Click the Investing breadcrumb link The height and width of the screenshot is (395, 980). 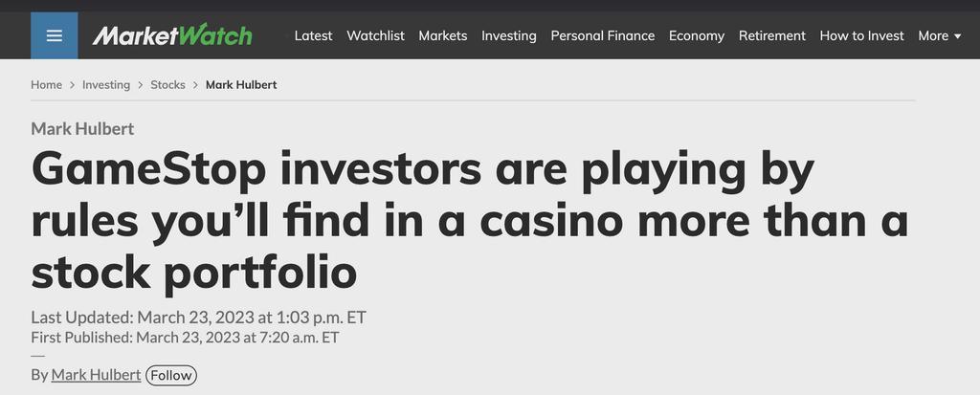pyautogui.click(x=106, y=84)
